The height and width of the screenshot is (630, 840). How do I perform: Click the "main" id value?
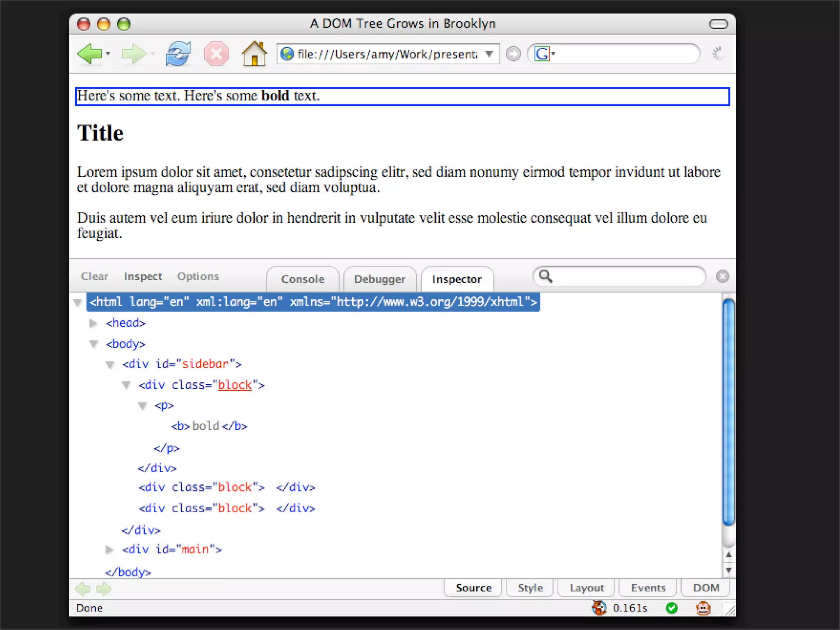195,549
